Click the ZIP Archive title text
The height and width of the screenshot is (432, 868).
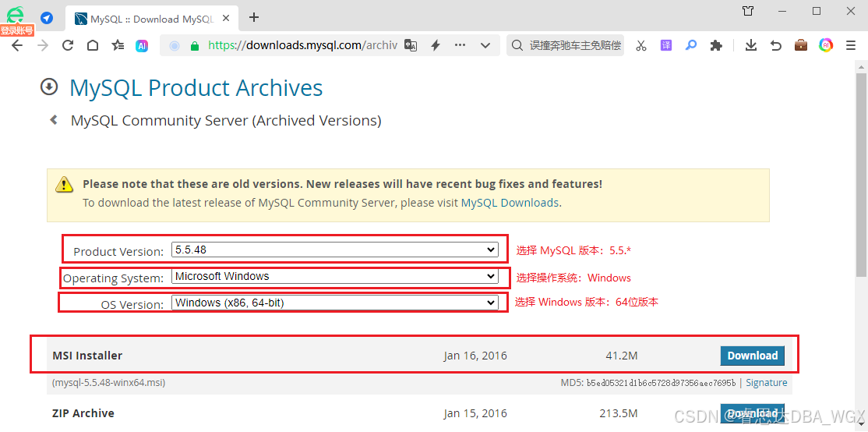[83, 413]
